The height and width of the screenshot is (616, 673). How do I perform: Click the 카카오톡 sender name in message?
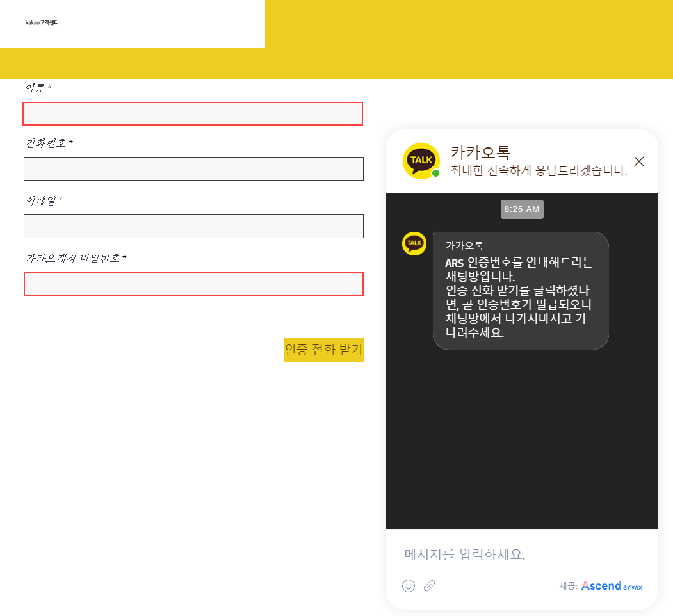click(x=464, y=246)
